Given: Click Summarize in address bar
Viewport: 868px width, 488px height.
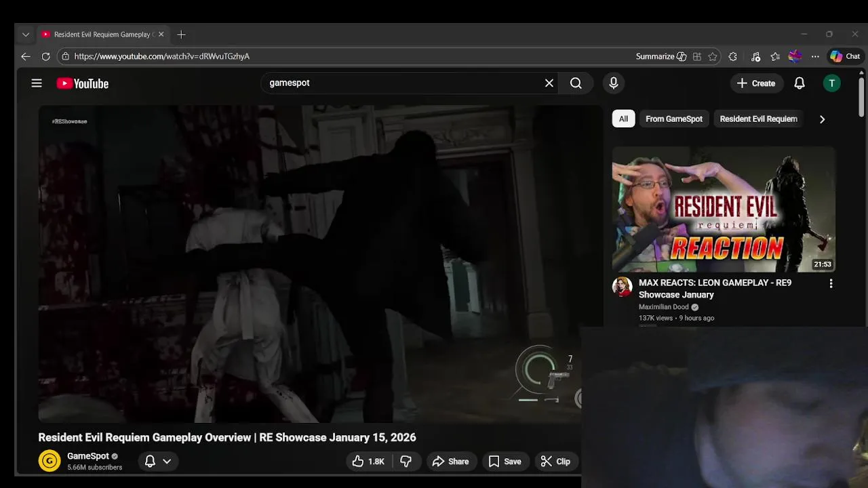Looking at the screenshot, I should (661, 56).
